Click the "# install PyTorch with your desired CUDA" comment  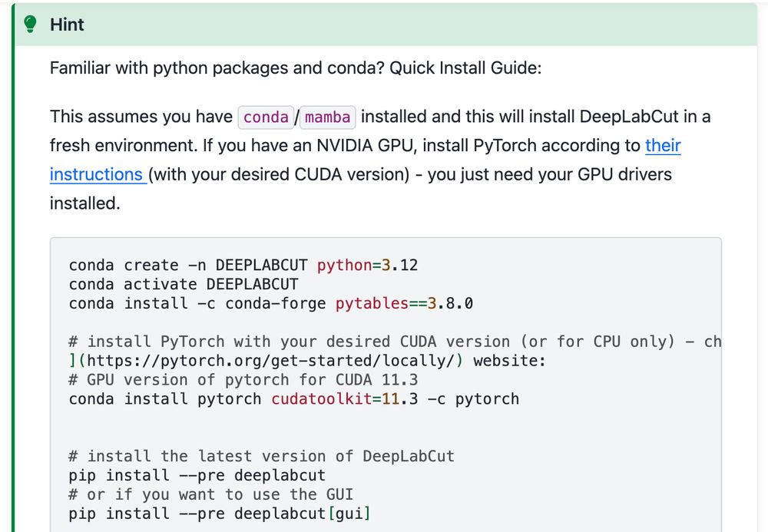(x=395, y=342)
